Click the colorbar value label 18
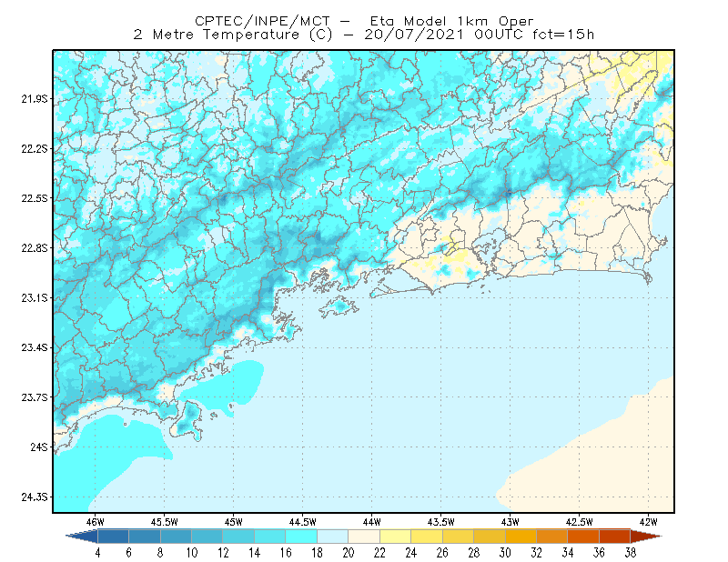Viewport: 728px width, 562px height. (x=317, y=553)
